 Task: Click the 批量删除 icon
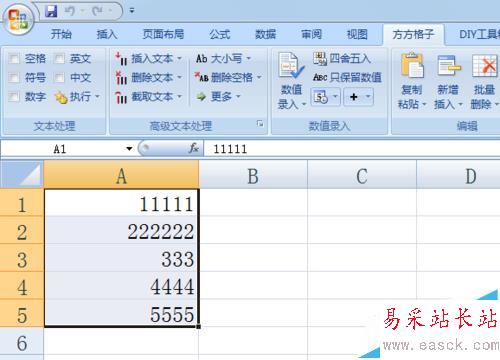tap(485, 65)
